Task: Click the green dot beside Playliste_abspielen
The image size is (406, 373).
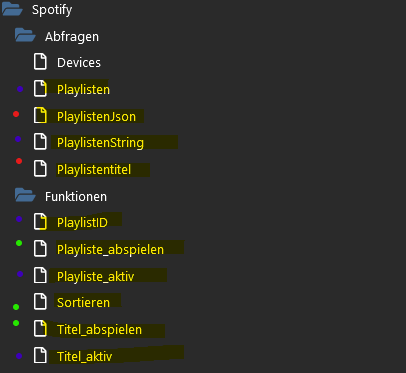Action: [x=19, y=243]
